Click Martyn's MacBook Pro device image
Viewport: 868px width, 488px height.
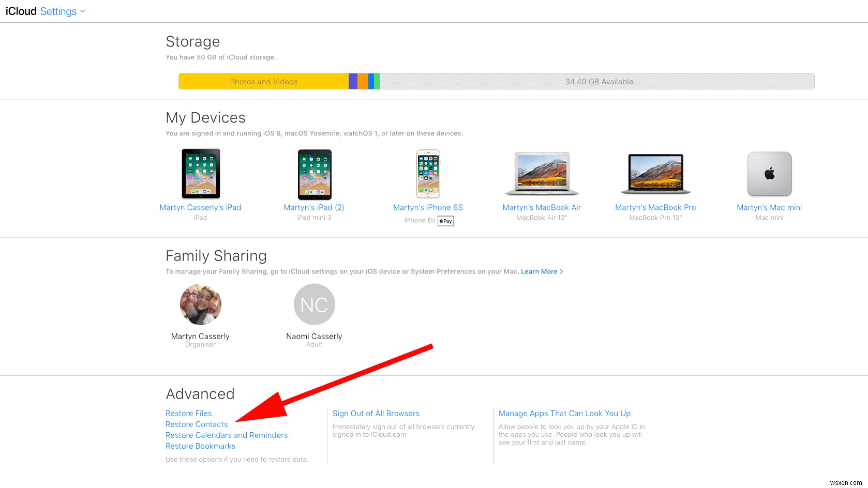(655, 174)
